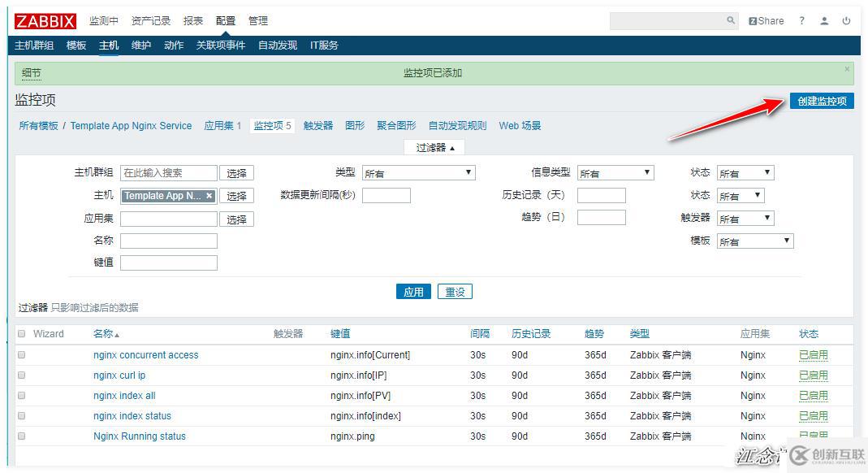Click the 创建监控项 button
868x473 pixels.
coord(822,101)
